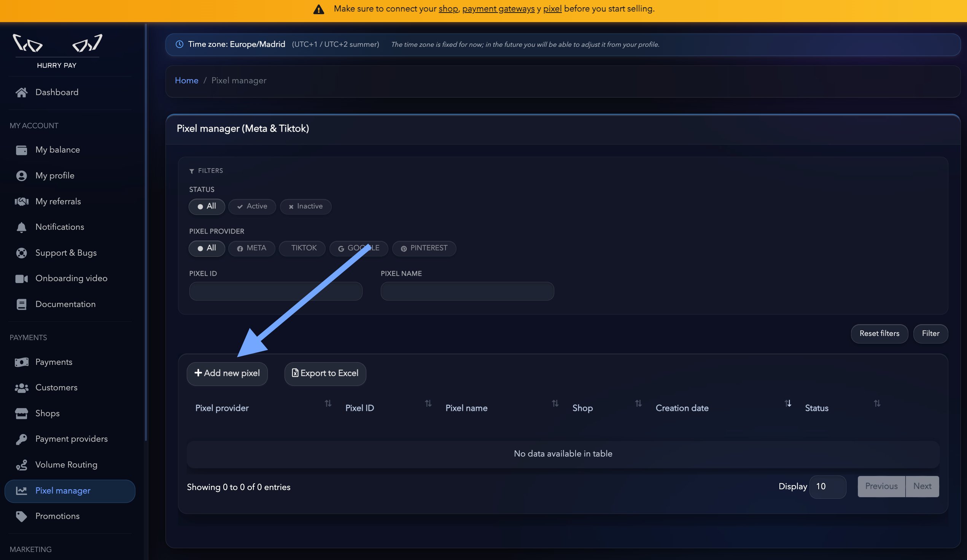Click the Notifications bell icon

21,227
